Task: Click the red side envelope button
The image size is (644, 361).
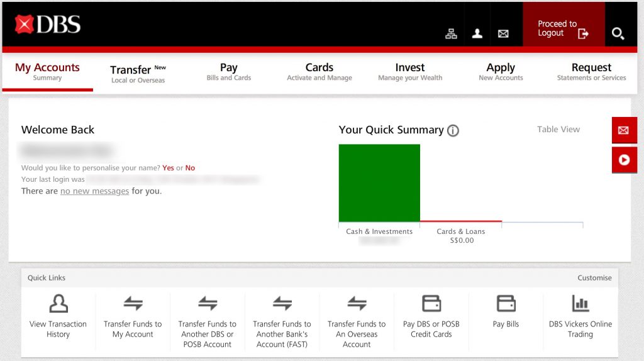Action: 624,130
